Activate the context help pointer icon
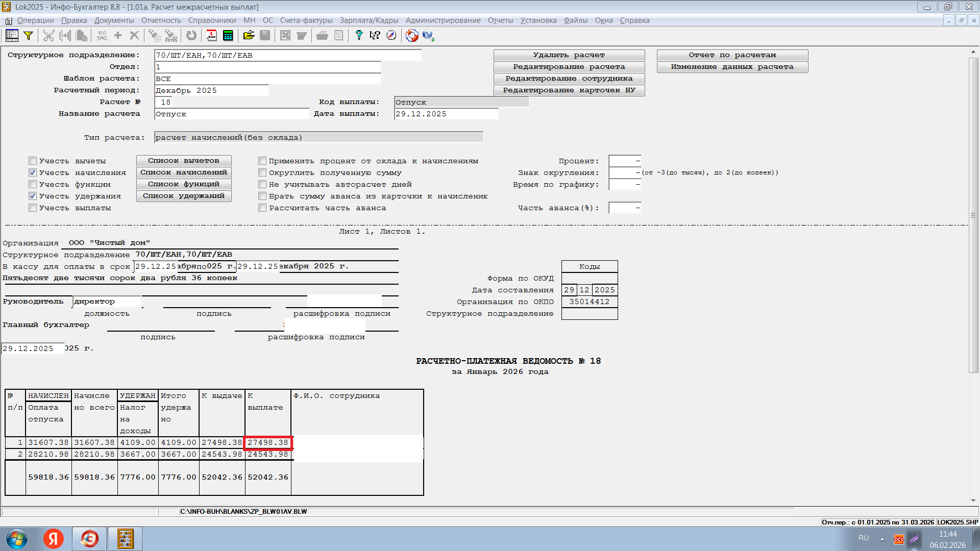Viewport: 980px width, 551px height. point(375,36)
